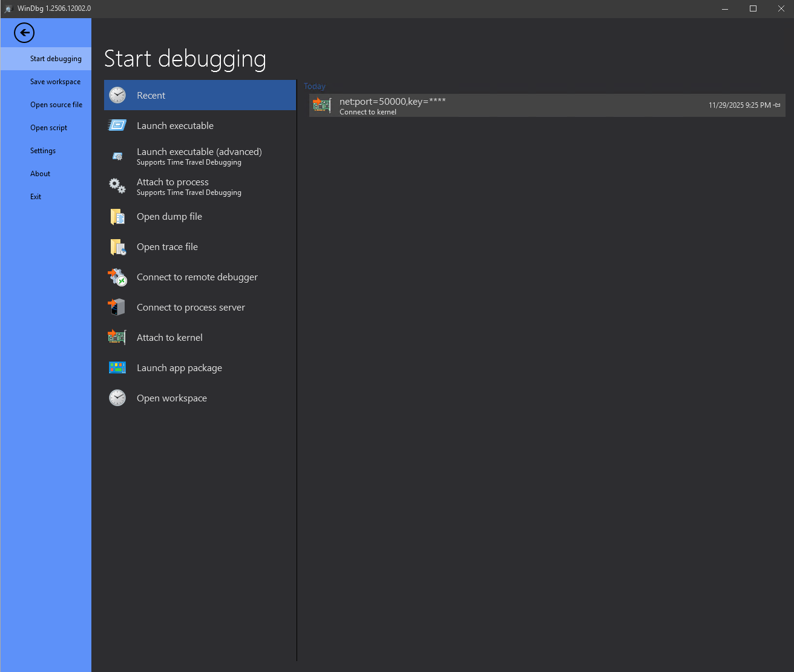This screenshot has width=794, height=672.
Task: Connect to a remote debugger
Action: coord(197,277)
